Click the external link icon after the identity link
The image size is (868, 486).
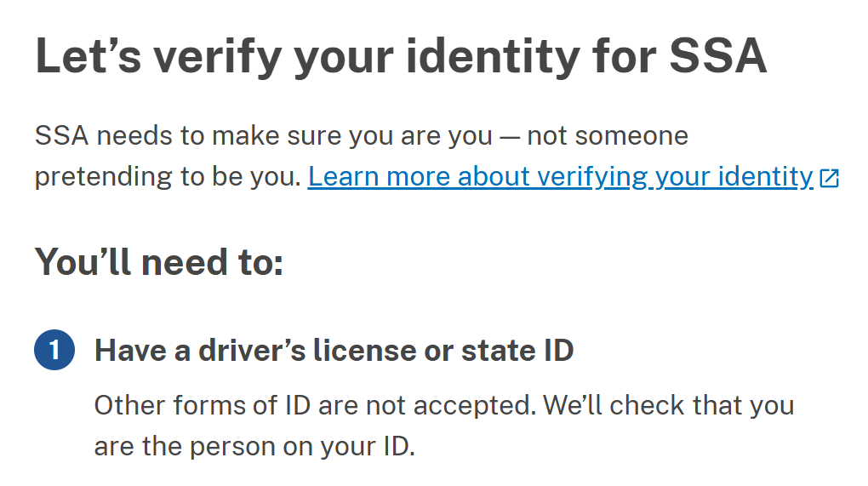coord(829,178)
